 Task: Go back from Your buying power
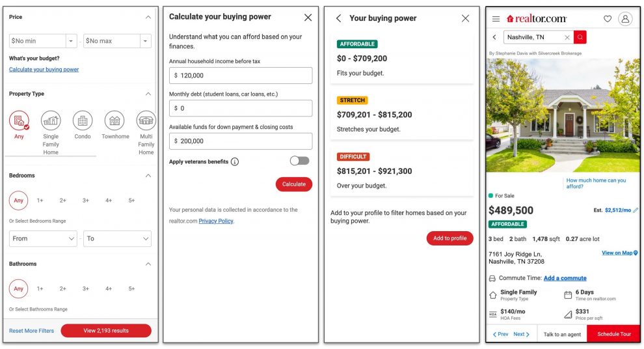click(x=338, y=18)
